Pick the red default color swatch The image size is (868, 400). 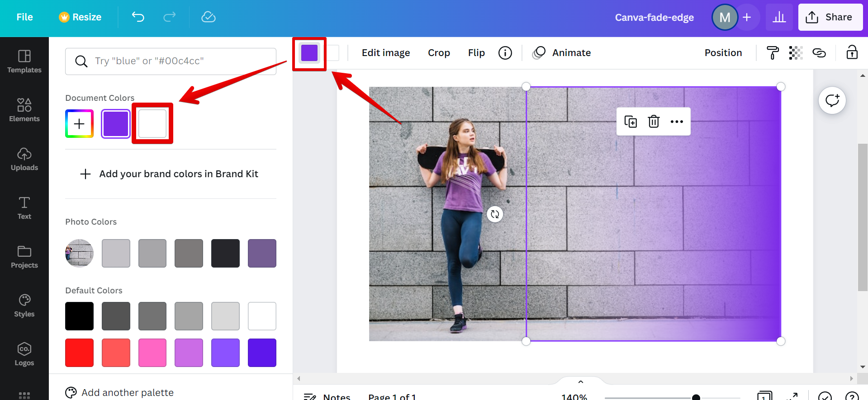point(80,353)
